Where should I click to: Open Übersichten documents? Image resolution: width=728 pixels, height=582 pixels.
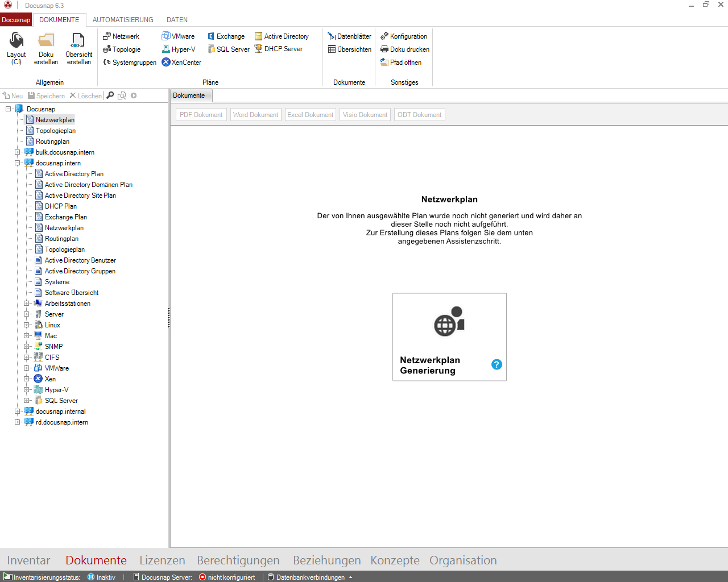[349, 49]
